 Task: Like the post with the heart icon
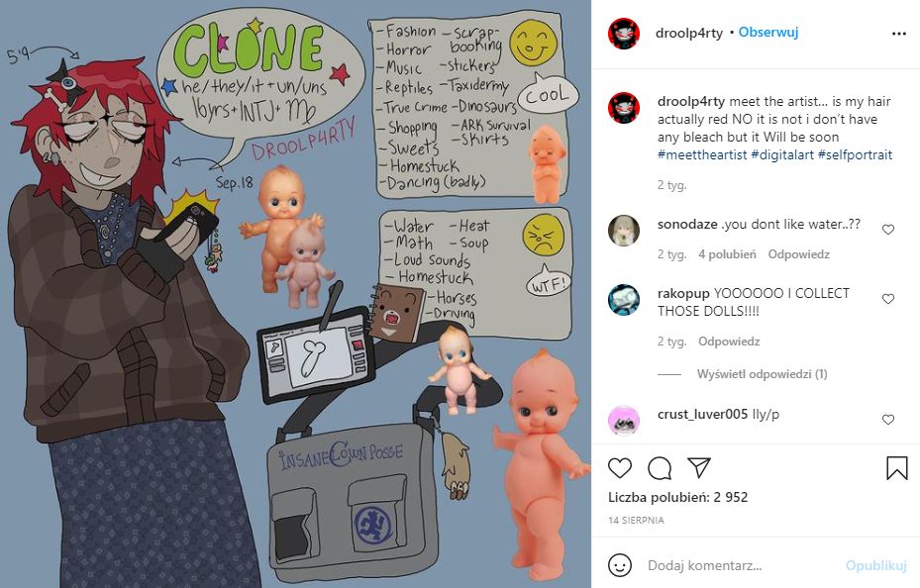click(620, 468)
